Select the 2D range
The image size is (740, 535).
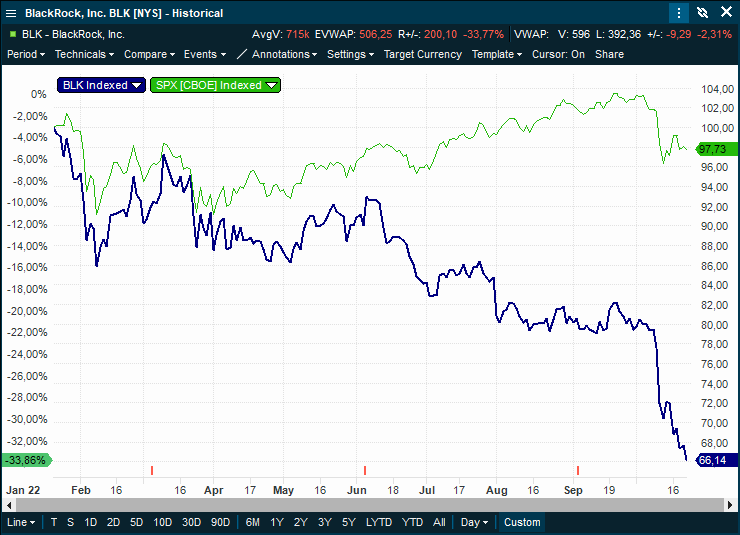113,522
